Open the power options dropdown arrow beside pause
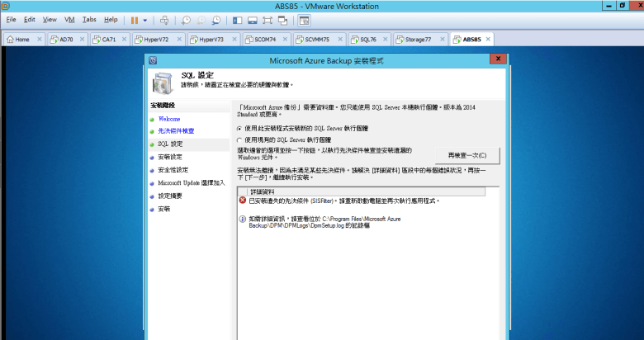Screen dimensions: 644x340 pos(146,19)
